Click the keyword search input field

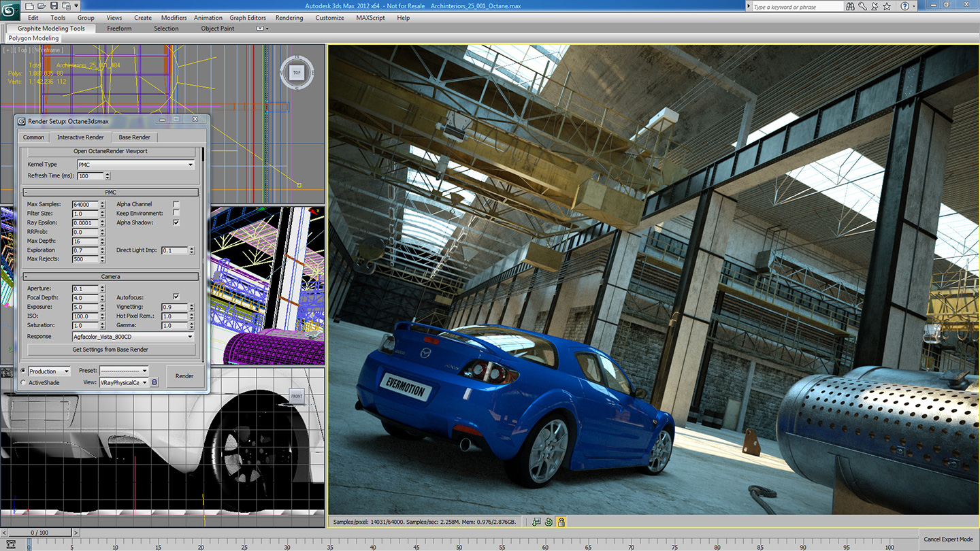click(797, 7)
